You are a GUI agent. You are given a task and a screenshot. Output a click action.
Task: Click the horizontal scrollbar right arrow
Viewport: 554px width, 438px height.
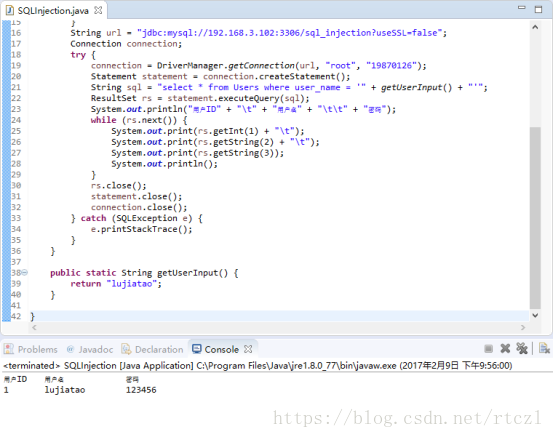pyautogui.click(x=523, y=327)
